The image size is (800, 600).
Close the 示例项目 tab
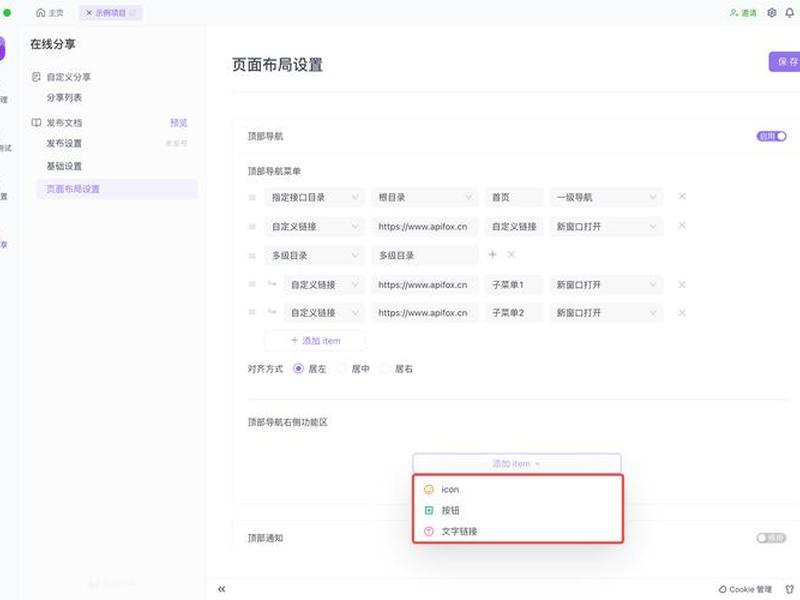(x=89, y=13)
